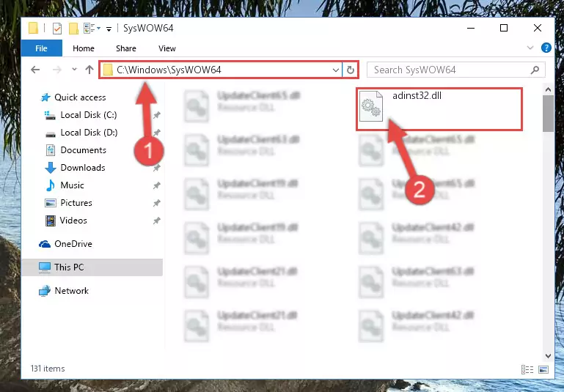Open Videos in navigation pane

(x=73, y=221)
